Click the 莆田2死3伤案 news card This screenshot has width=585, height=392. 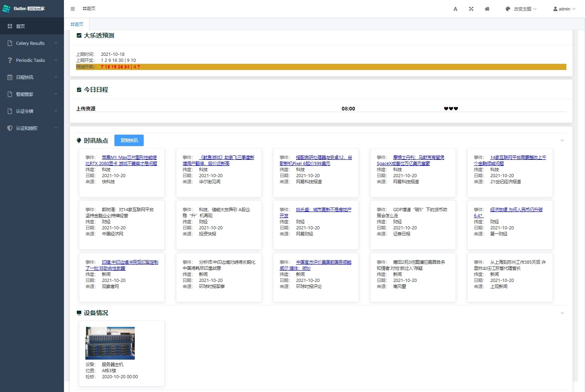coord(413,278)
